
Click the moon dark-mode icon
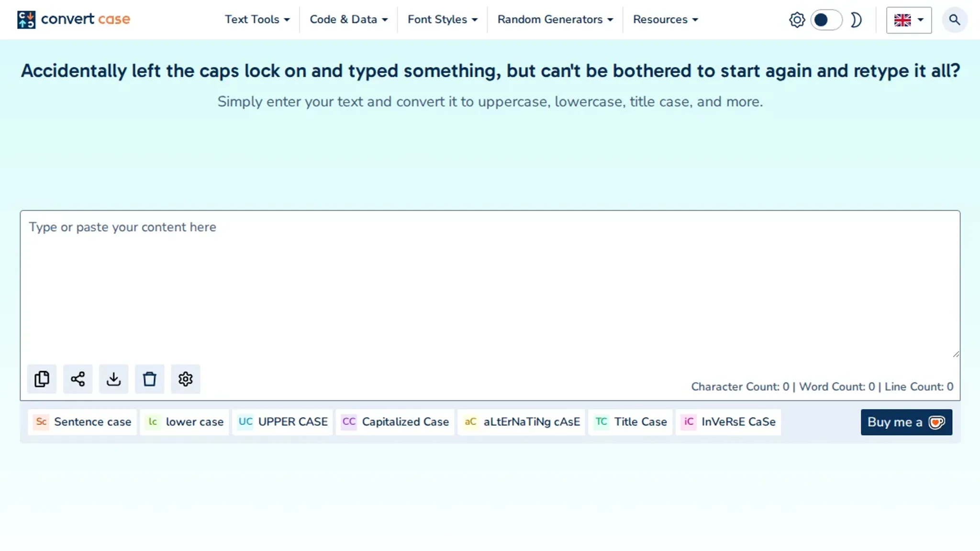coord(857,20)
